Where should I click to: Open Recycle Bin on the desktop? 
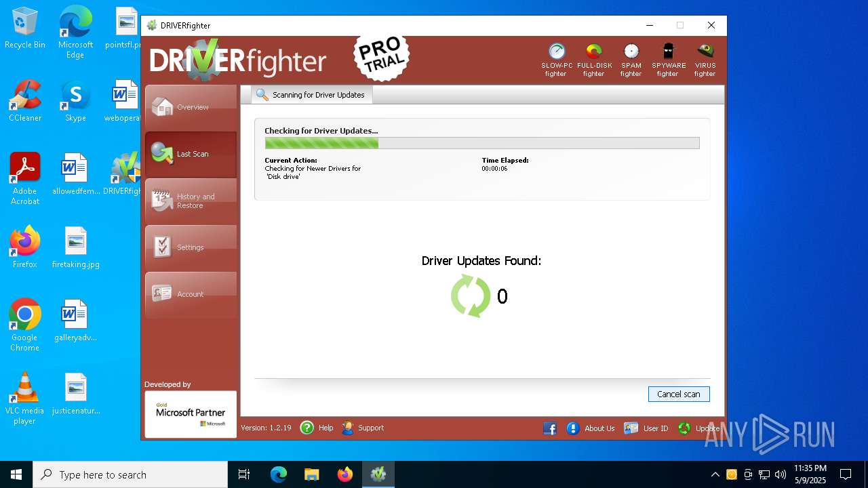tap(25, 28)
